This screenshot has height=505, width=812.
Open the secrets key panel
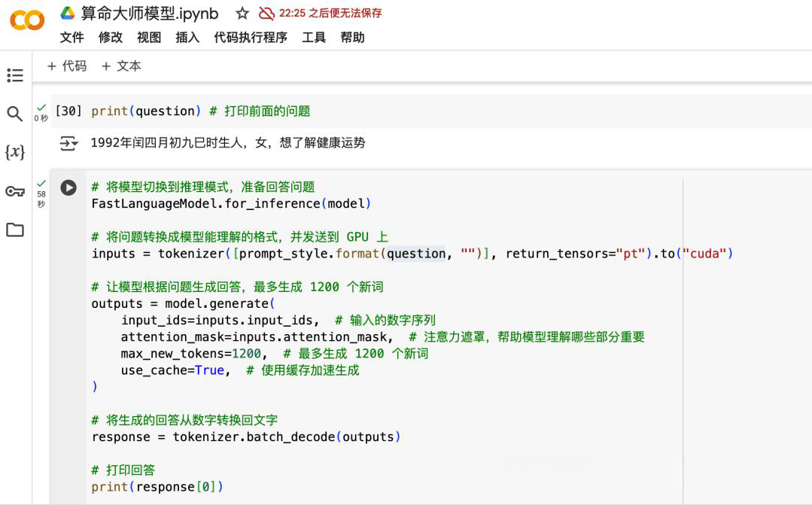15,191
